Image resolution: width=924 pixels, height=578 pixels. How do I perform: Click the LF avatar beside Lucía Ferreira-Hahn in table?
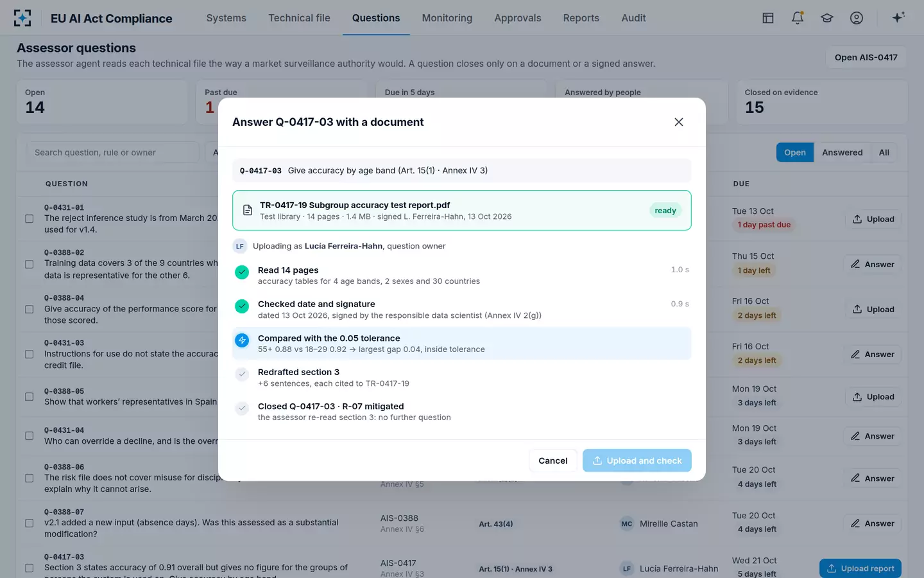coord(627,569)
